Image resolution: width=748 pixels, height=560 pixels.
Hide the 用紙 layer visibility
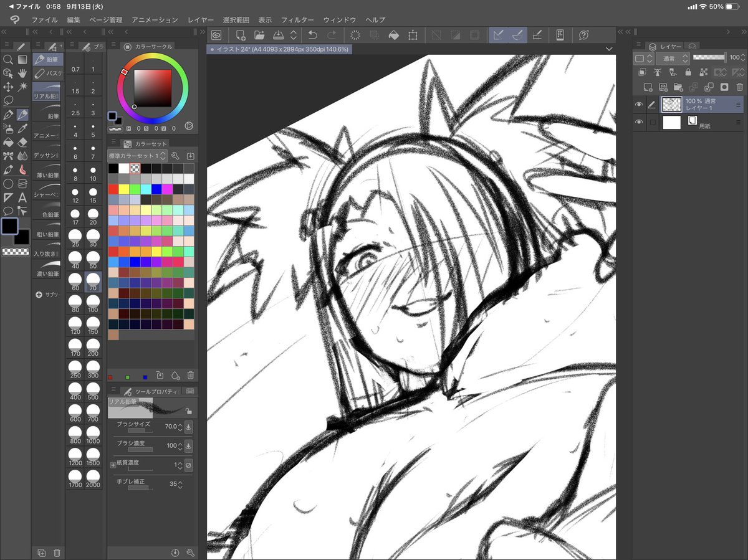click(x=640, y=122)
